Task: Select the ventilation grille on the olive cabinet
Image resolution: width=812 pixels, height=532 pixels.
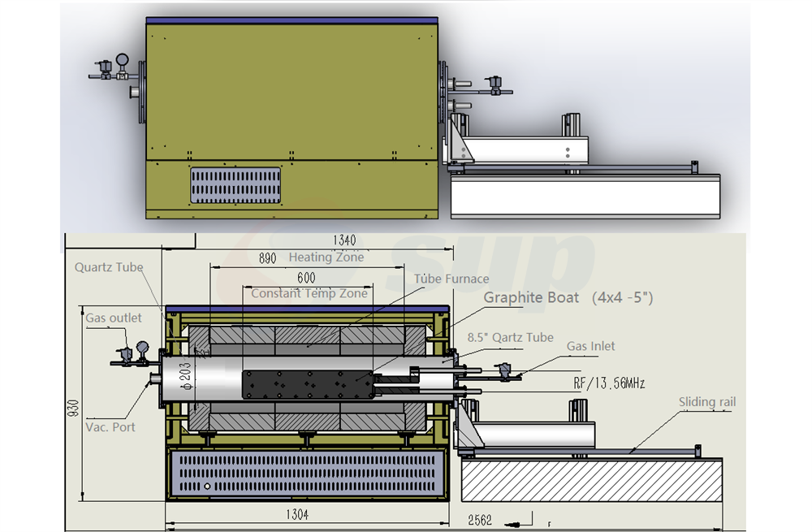Action: (x=236, y=185)
